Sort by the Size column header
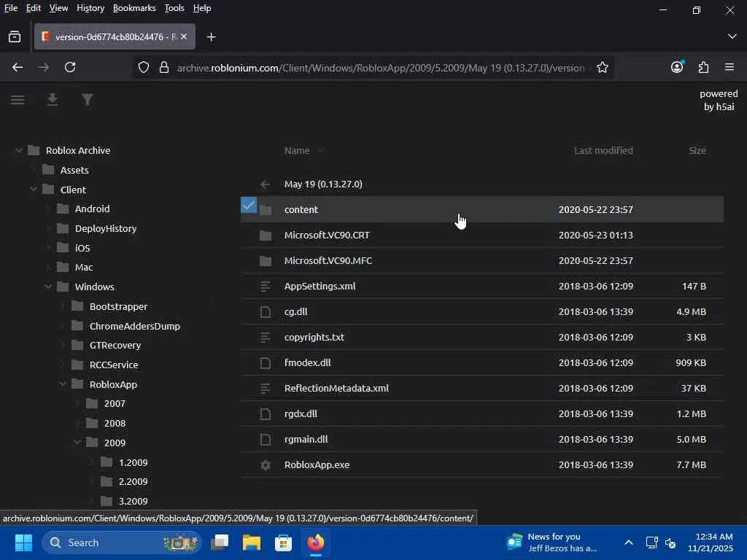The width and height of the screenshot is (747, 560). (x=697, y=150)
